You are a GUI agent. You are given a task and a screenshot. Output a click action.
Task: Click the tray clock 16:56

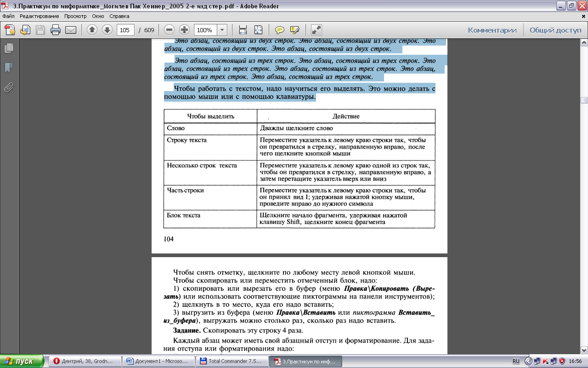click(x=576, y=361)
